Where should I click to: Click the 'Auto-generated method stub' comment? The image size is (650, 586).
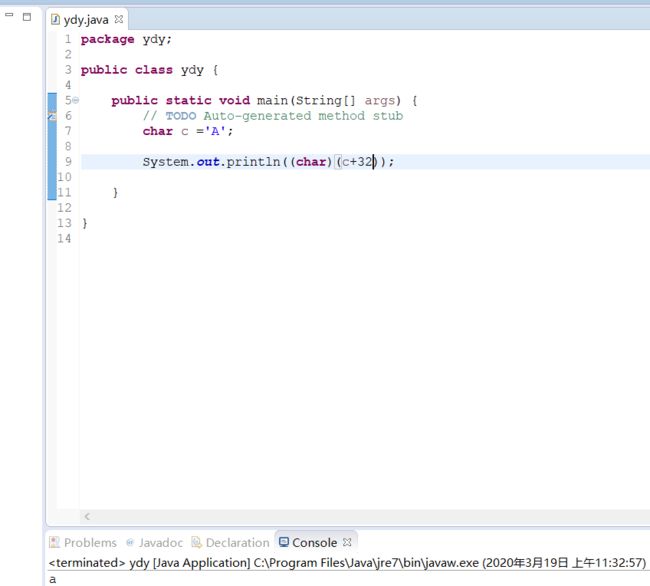click(x=303, y=116)
